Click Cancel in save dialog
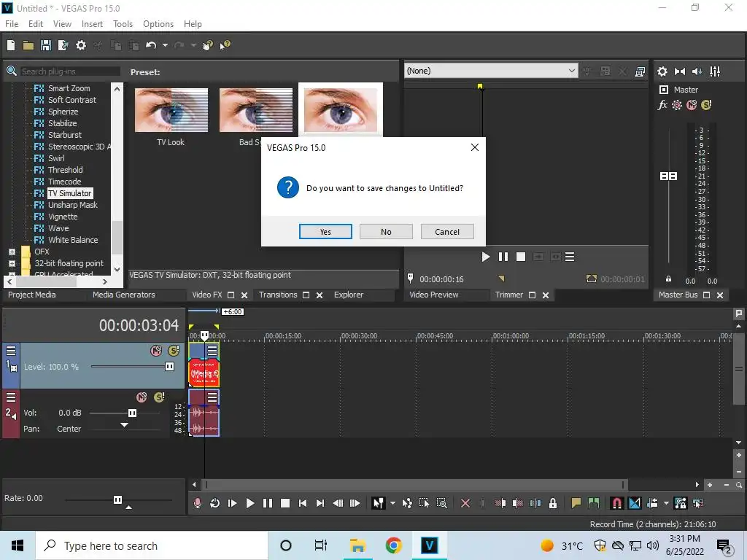Screen dimensions: 747x560 447,232
